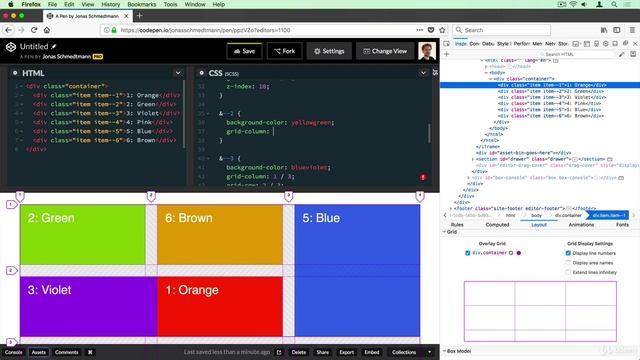Viewport: 640px width, 360px height.
Task: Open the Firefox hamburger menu
Action: pos(632,30)
